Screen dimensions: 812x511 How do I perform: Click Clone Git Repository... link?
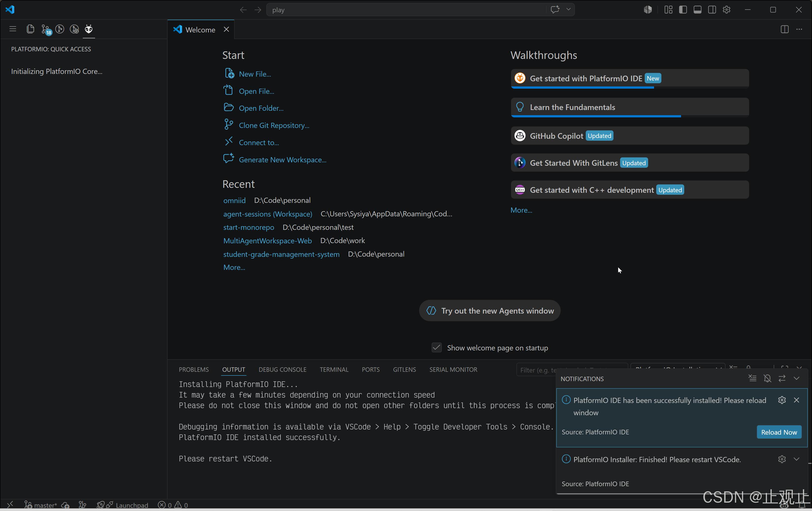[x=274, y=125]
